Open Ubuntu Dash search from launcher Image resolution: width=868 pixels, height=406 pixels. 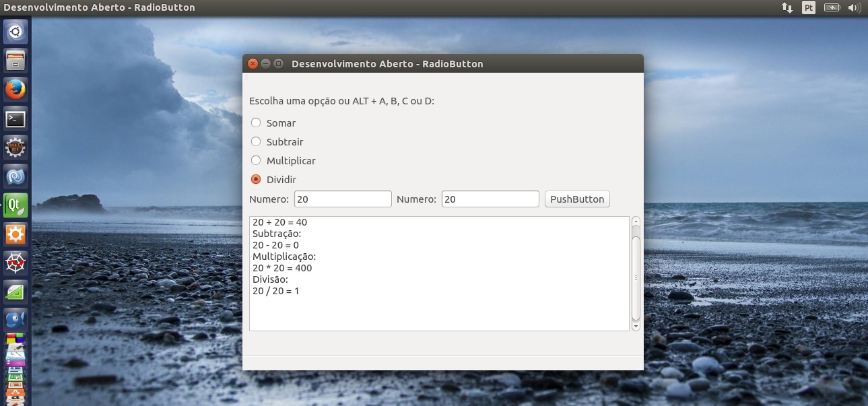coord(15,31)
